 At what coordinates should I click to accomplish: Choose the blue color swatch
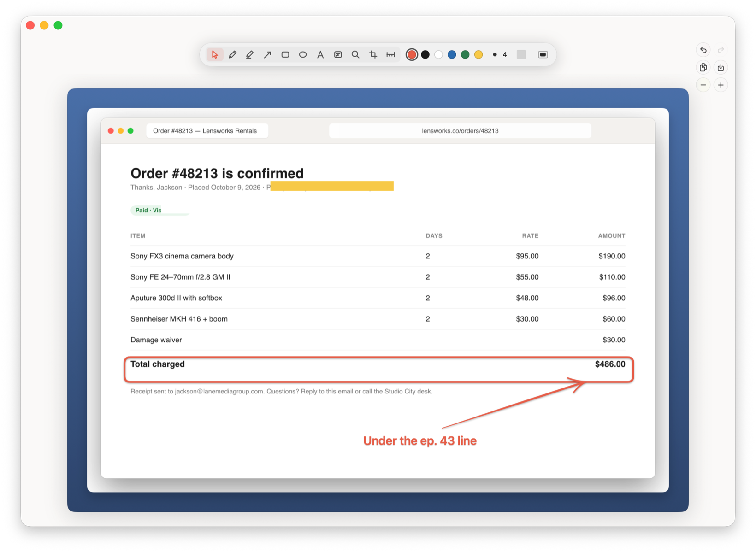click(x=452, y=55)
